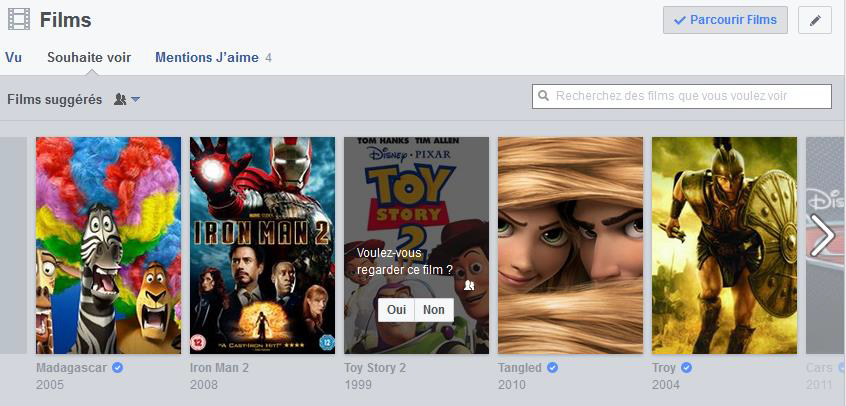Open the Troy poster thumbnail

(724, 245)
